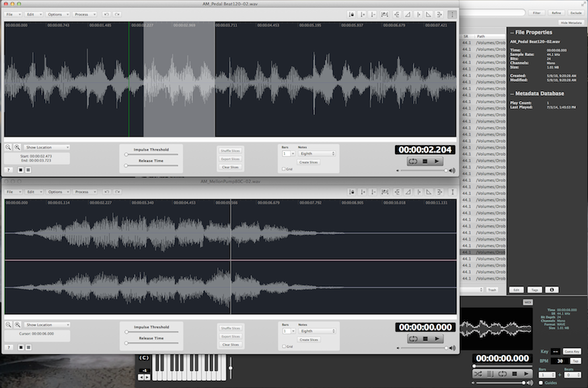This screenshot has width=588, height=388.
Task: Enable the Grid checkbox in top editor
Action: tap(284, 169)
